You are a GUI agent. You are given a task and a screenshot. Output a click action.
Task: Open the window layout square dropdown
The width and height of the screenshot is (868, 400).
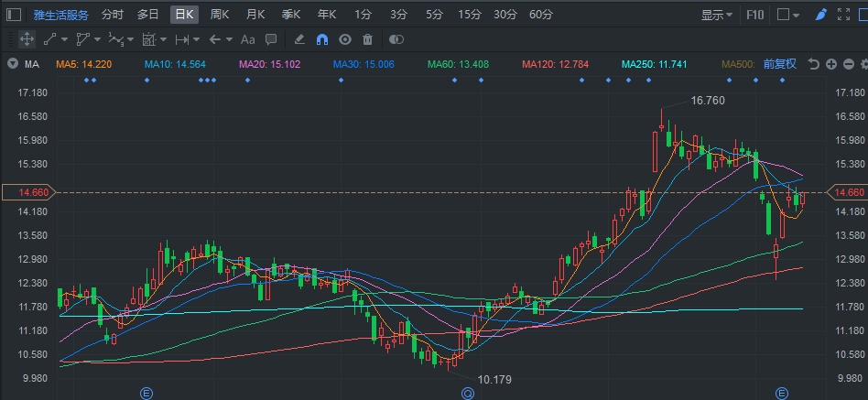tap(788, 15)
